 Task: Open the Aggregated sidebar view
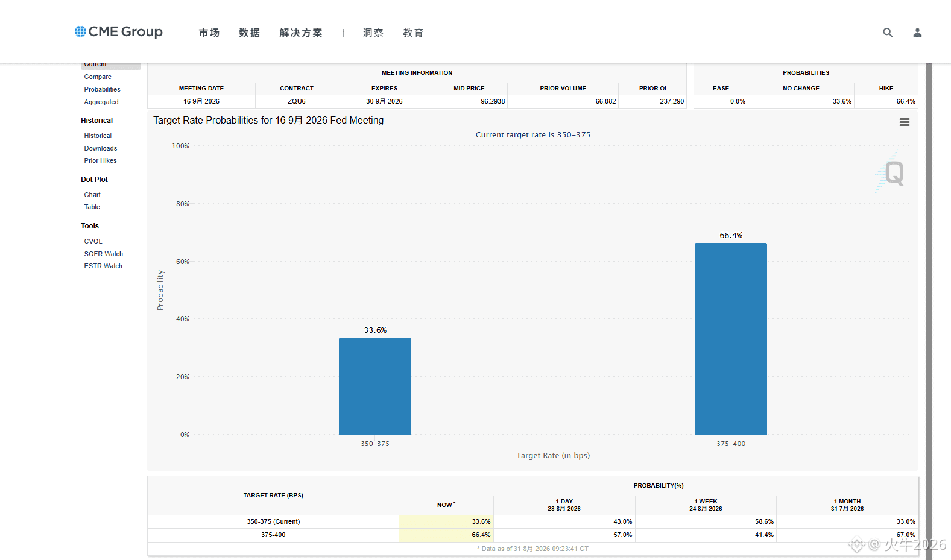[x=101, y=102]
